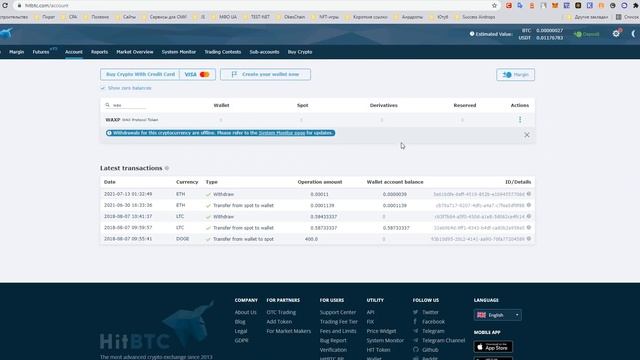Viewport: 640px width, 360px height.
Task: Click info icon on 2021-06-30 ETH transfer row
Action: pyautogui.click(x=529, y=205)
